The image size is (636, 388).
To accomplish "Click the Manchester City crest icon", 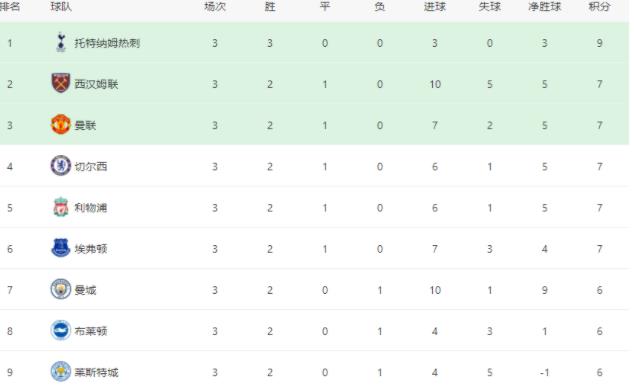I will coord(61,289).
